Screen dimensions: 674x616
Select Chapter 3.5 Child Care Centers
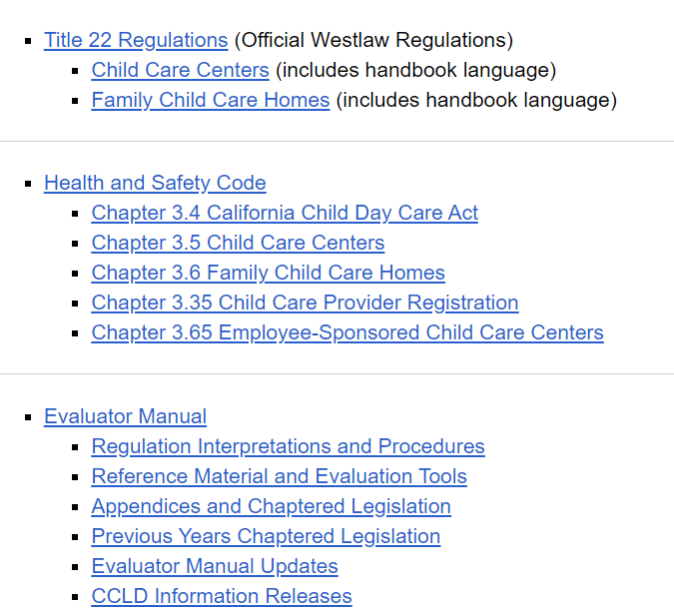click(x=238, y=244)
